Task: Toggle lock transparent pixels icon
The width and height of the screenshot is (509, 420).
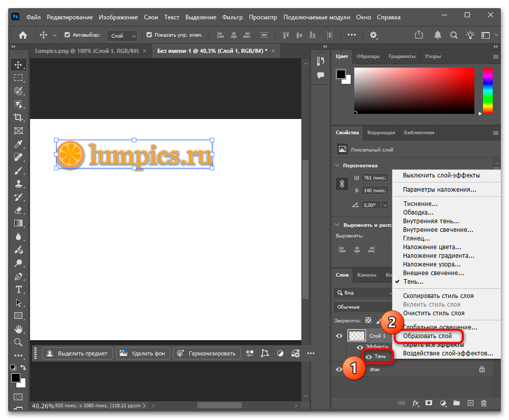Action: [x=368, y=320]
